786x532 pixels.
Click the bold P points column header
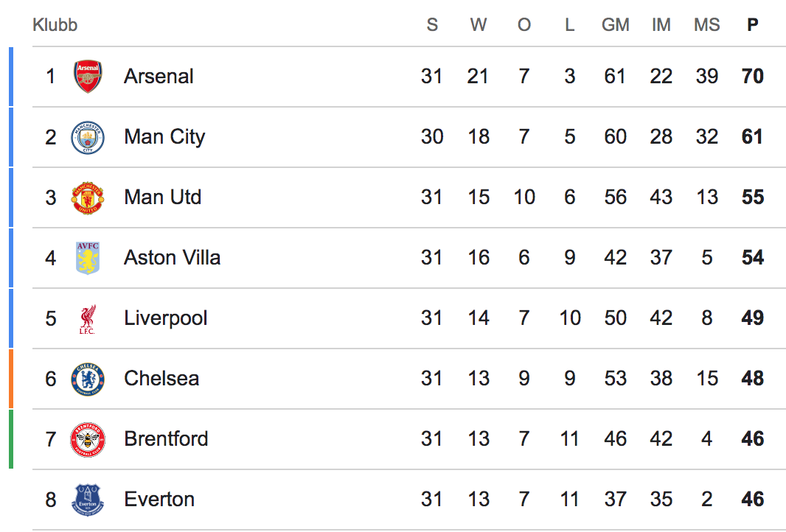[752, 25]
